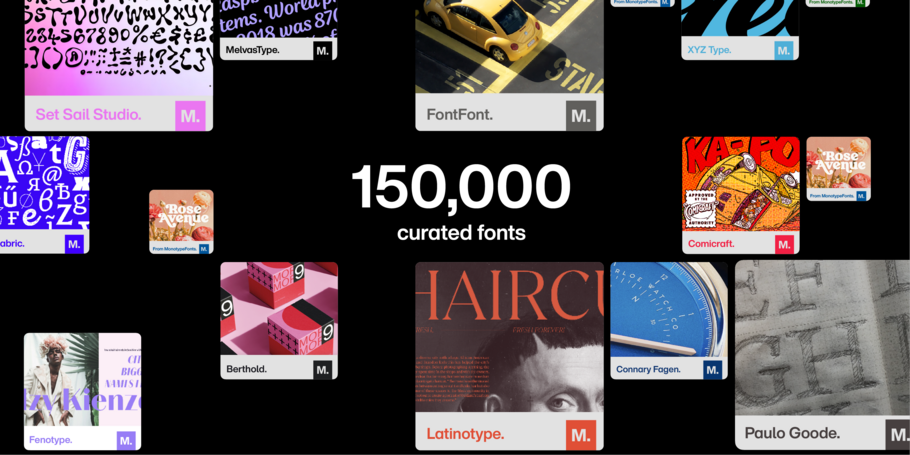Viewport: 910px width, 455px height.
Task: Open the XYZ Type blue lettering image
Action: [x=740, y=18]
